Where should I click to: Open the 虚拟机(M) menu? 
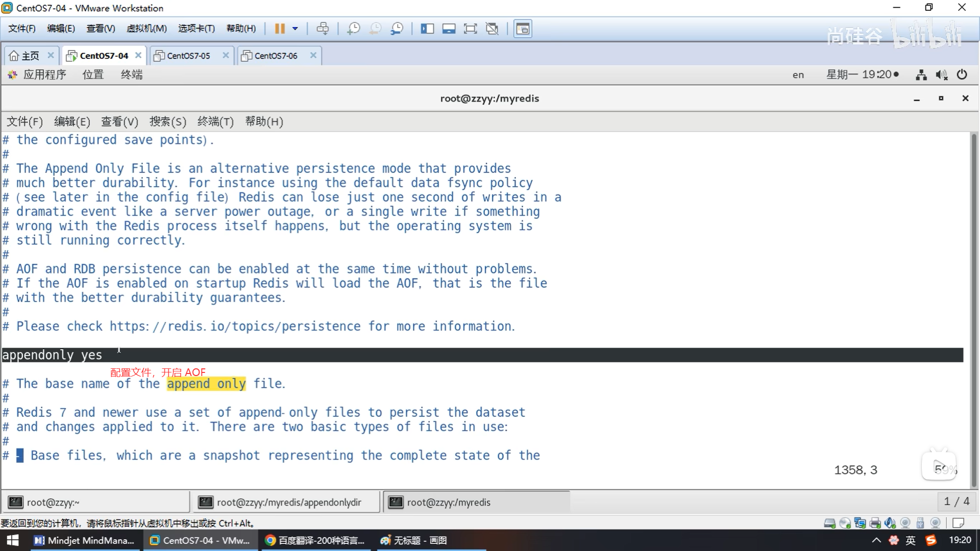[146, 29]
